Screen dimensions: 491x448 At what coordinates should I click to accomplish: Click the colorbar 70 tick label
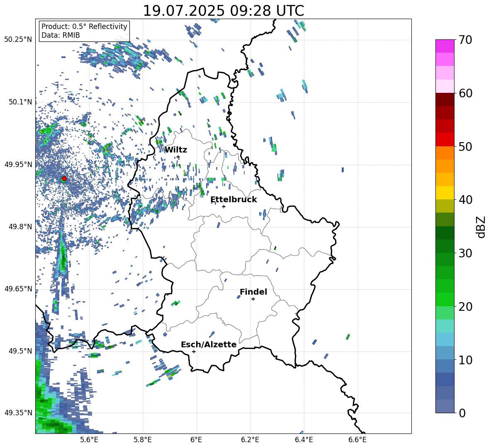pos(465,40)
